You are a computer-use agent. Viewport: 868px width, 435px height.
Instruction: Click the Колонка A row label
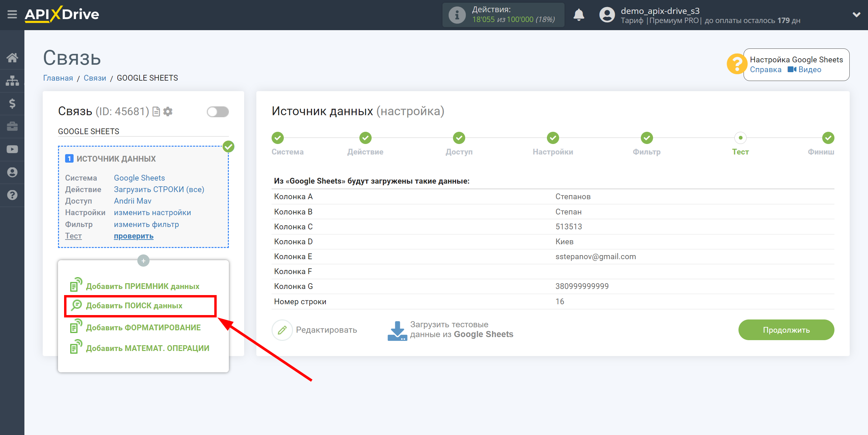click(x=293, y=196)
